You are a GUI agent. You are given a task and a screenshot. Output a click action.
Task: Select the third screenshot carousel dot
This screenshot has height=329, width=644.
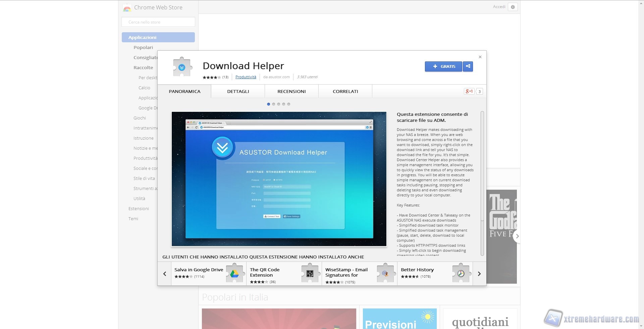(x=279, y=104)
